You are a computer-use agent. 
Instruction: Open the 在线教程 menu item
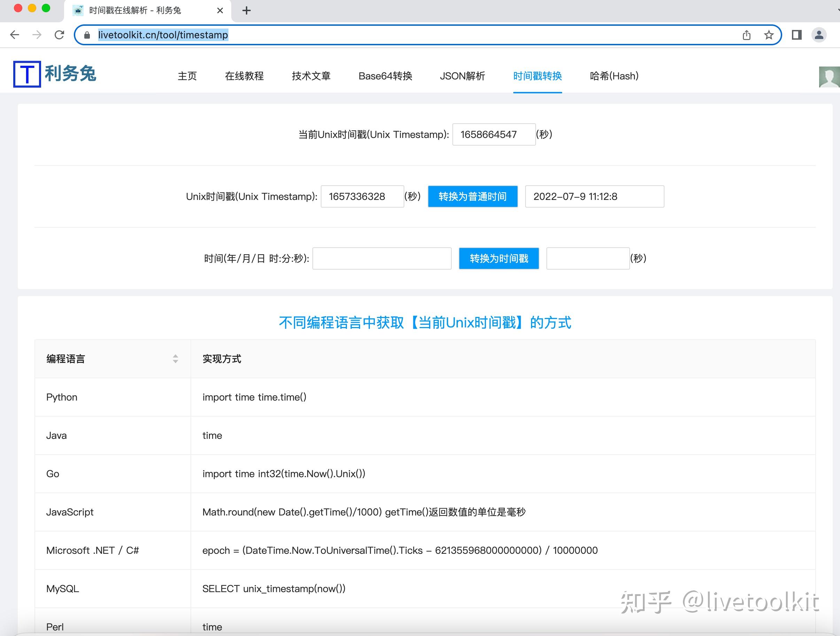coord(244,76)
